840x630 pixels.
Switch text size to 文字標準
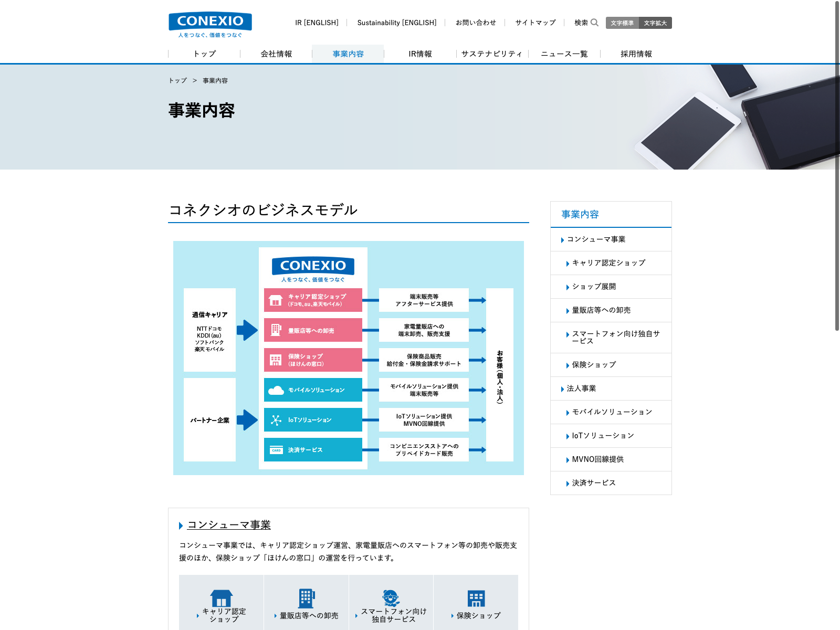(x=622, y=23)
